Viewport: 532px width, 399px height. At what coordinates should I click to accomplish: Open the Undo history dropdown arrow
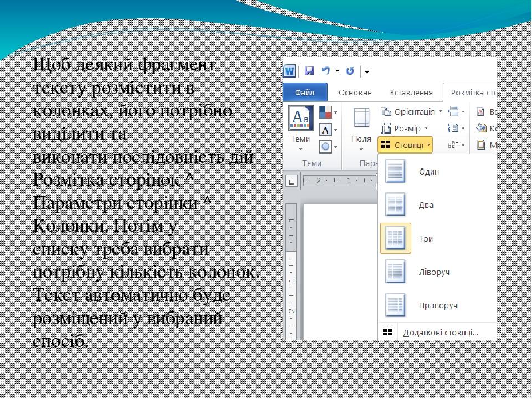coord(337,71)
